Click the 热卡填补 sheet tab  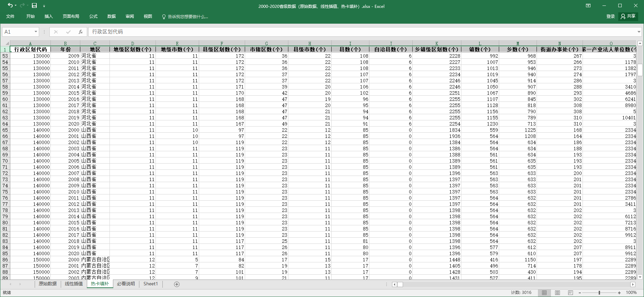pos(100,284)
